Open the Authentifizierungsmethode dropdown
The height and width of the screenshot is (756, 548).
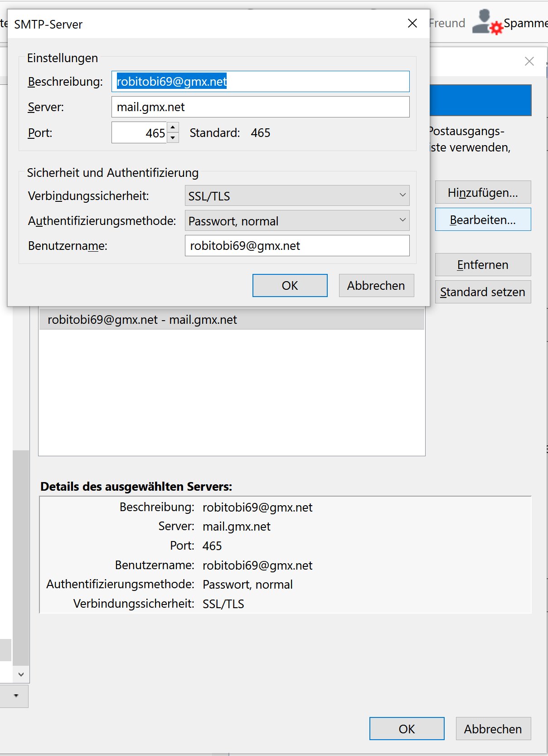(297, 221)
